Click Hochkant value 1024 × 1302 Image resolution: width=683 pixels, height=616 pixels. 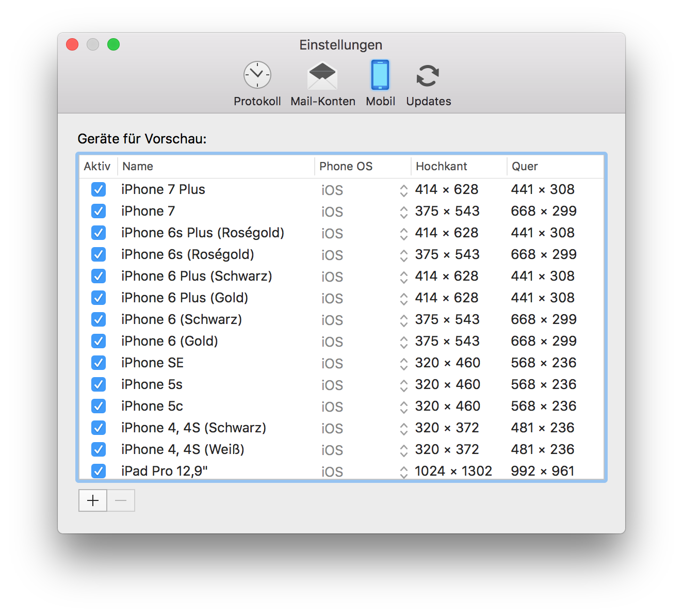point(453,471)
